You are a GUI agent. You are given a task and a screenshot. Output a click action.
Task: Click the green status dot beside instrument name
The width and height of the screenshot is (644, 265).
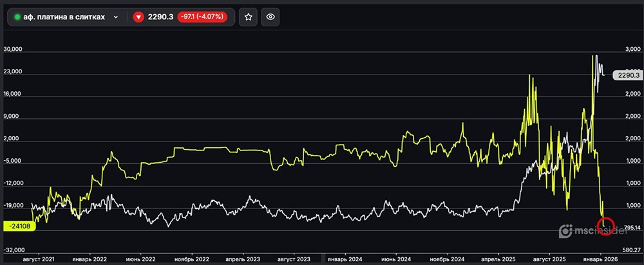(x=17, y=17)
